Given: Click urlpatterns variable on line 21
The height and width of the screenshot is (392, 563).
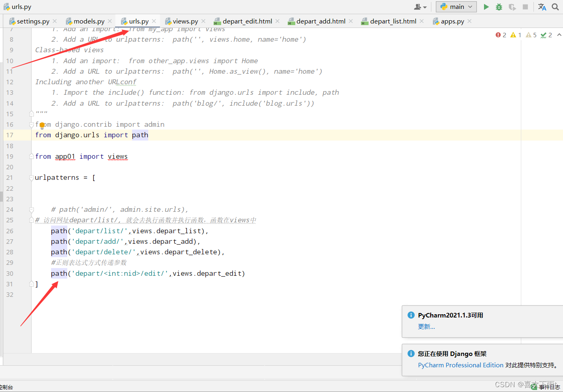Looking at the screenshot, I should [57, 177].
